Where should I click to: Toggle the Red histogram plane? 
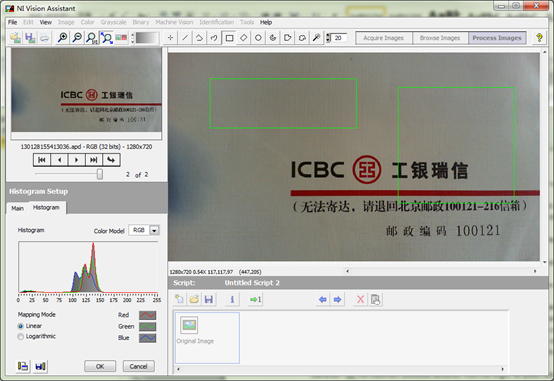click(147, 315)
